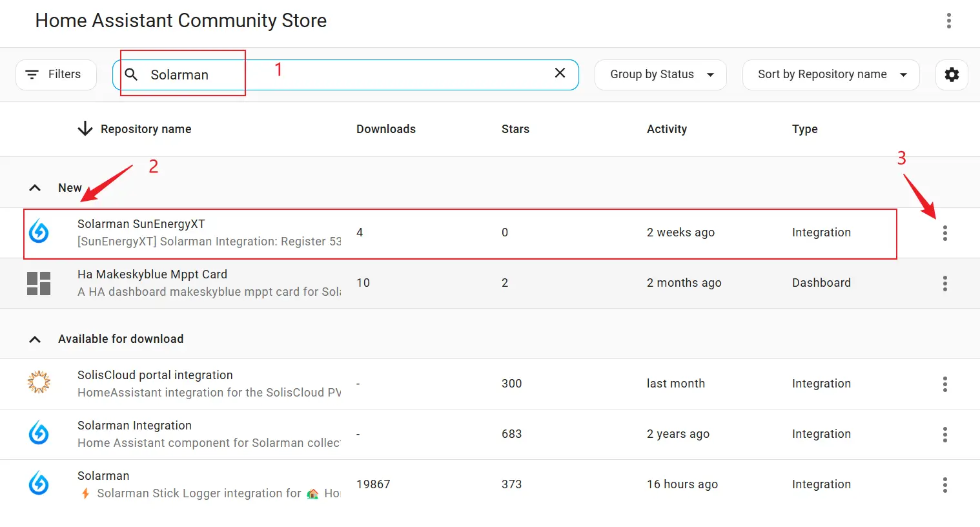The height and width of the screenshot is (527, 980).
Task: Open three-dot menu for Solarman Integration row
Action: (x=944, y=435)
